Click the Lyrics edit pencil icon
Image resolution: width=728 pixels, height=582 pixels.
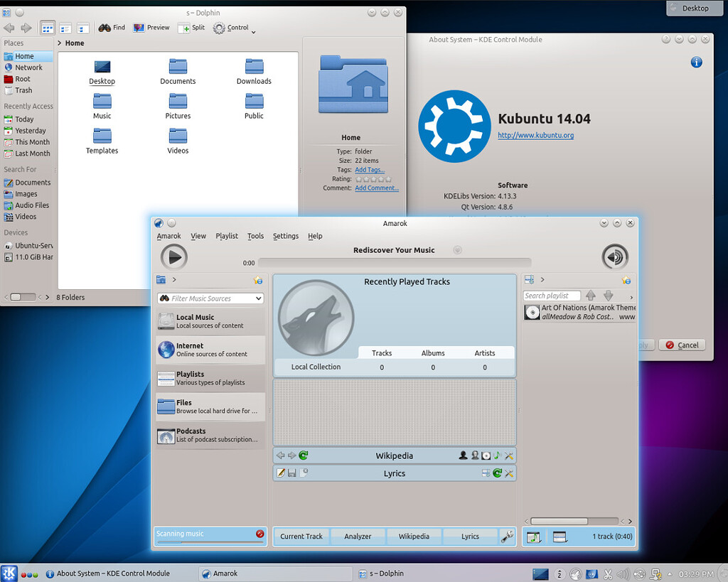coord(280,473)
